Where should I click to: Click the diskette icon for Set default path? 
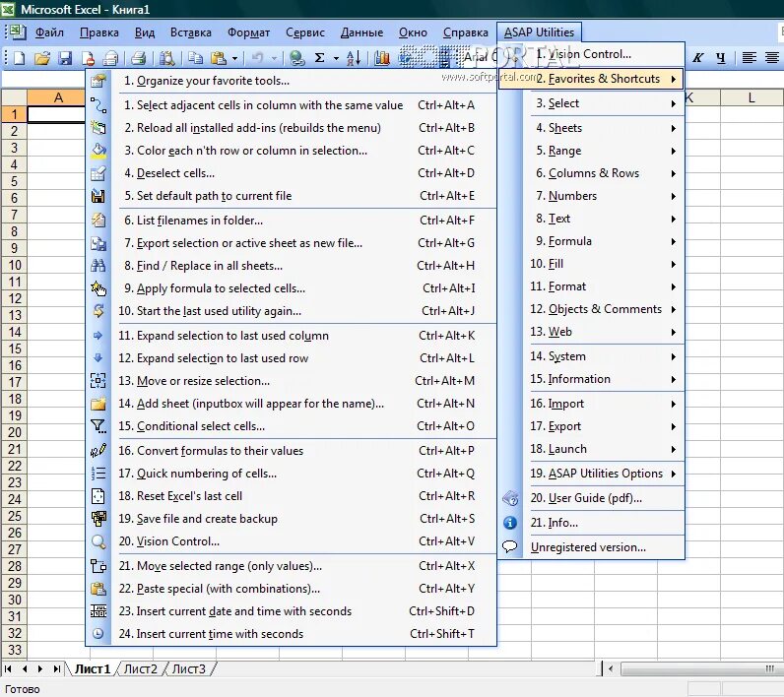98,196
